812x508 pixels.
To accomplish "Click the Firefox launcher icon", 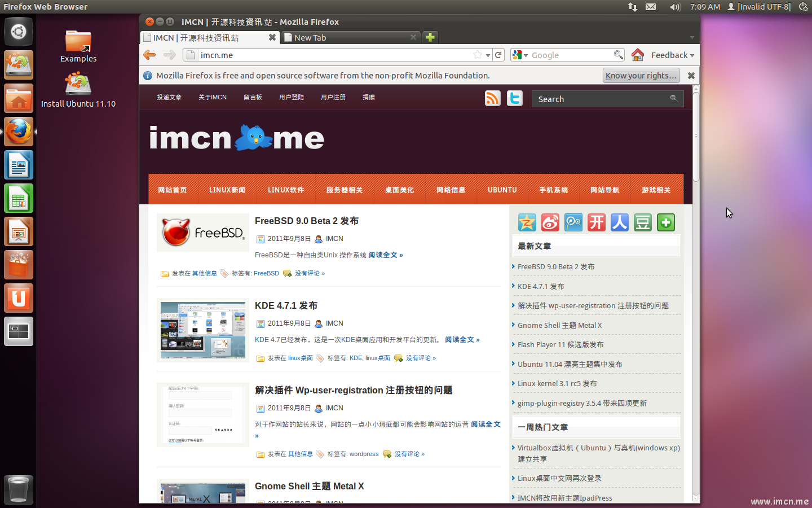I will (x=19, y=132).
